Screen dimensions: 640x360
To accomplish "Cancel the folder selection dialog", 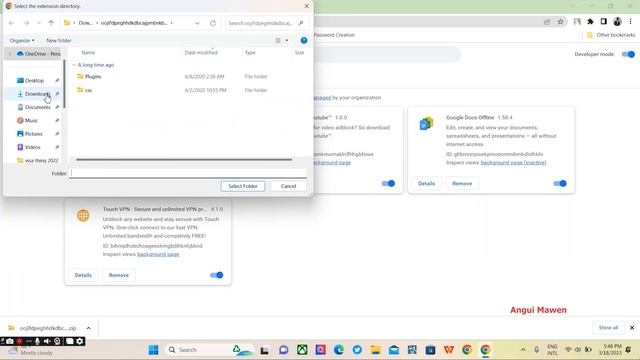I will pos(288,186).
